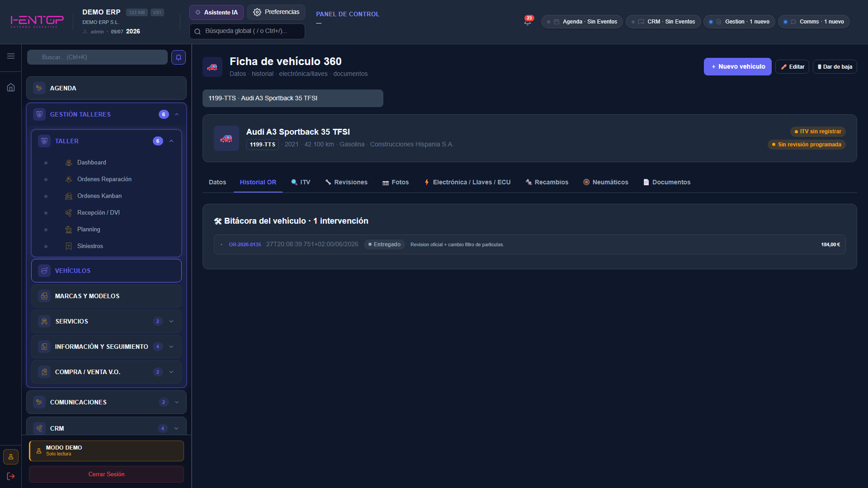Image resolution: width=868 pixels, height=488 pixels.
Task: Click the Nuevo vehículo button
Action: [x=738, y=67]
